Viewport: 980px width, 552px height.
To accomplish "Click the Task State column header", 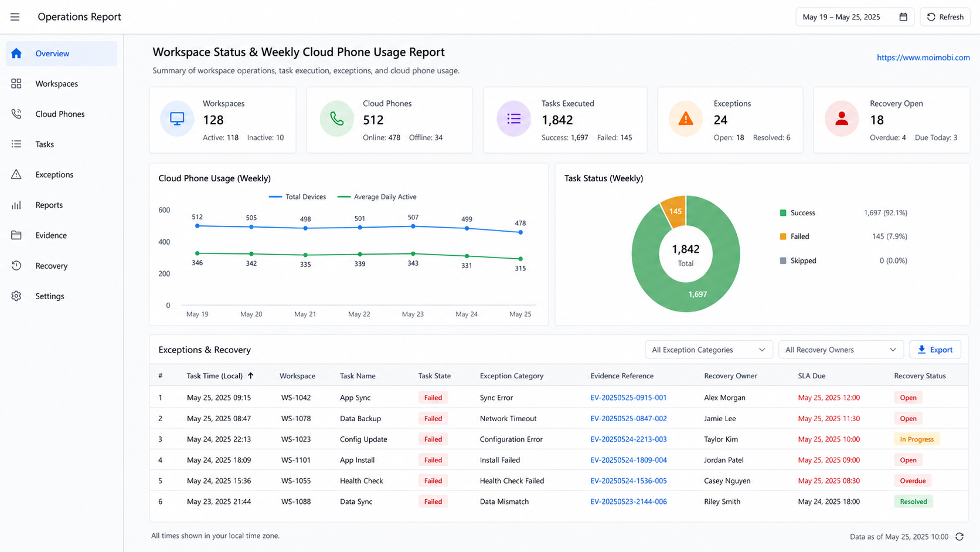I will point(434,376).
